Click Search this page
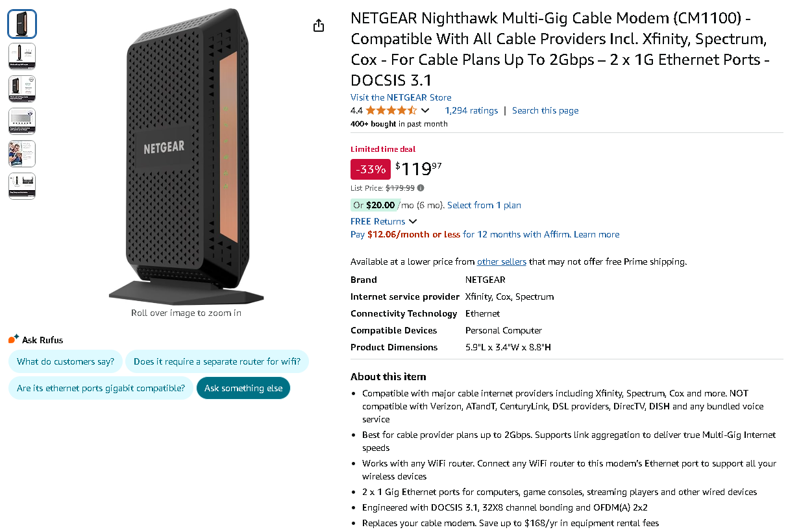The image size is (788, 532). (545, 110)
